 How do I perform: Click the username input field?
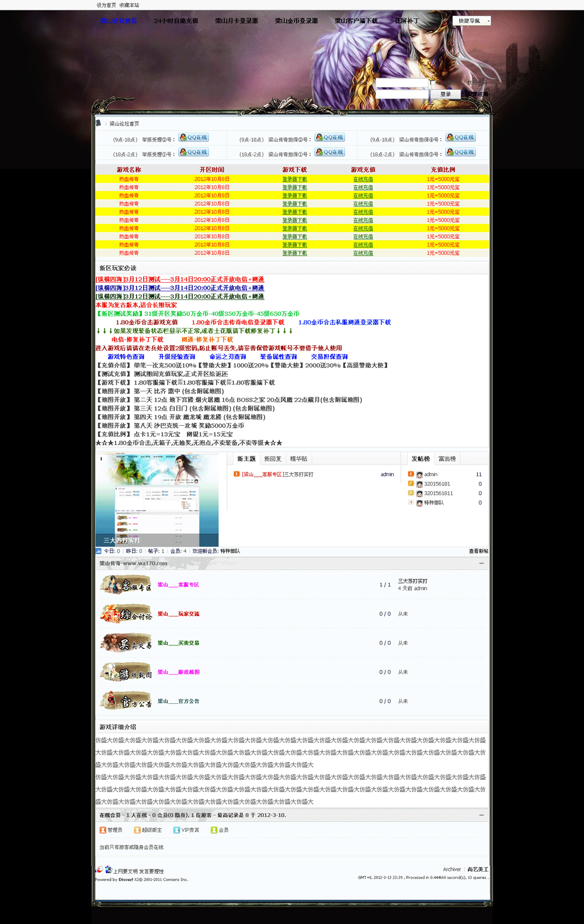click(402, 84)
